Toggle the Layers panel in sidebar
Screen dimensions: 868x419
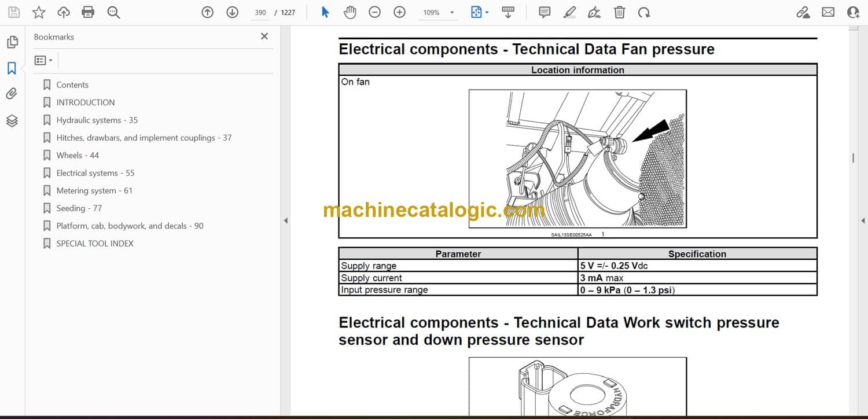click(12, 120)
